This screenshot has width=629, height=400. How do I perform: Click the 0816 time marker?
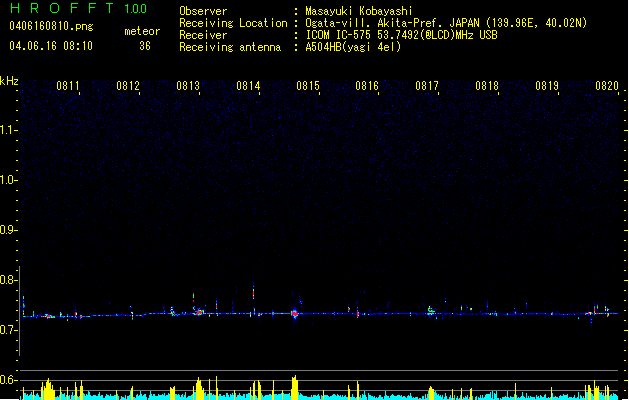pos(367,86)
